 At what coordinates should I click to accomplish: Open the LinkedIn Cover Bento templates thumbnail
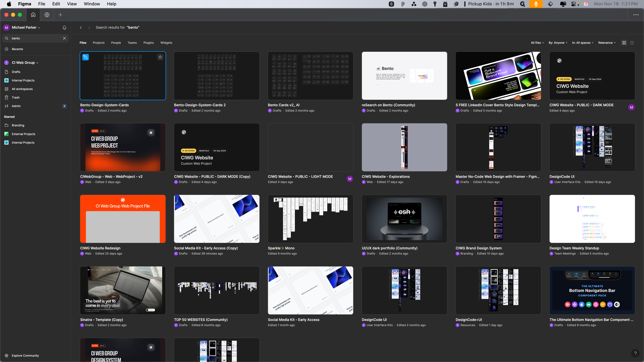coord(498,76)
